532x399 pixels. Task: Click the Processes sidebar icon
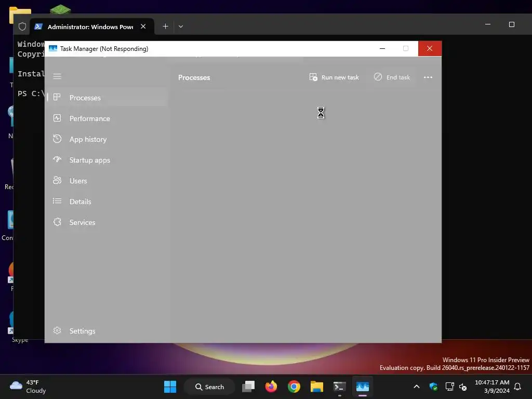coord(57,97)
